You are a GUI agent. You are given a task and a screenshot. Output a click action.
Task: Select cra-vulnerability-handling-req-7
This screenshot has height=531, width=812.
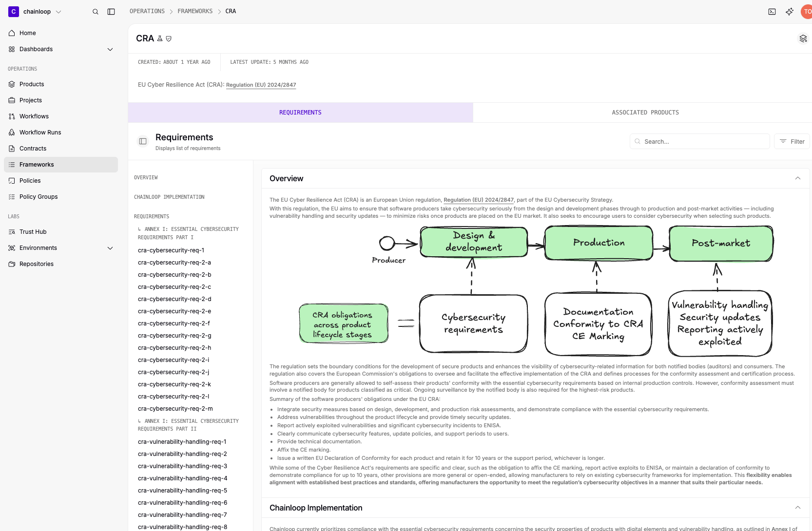[183, 515]
